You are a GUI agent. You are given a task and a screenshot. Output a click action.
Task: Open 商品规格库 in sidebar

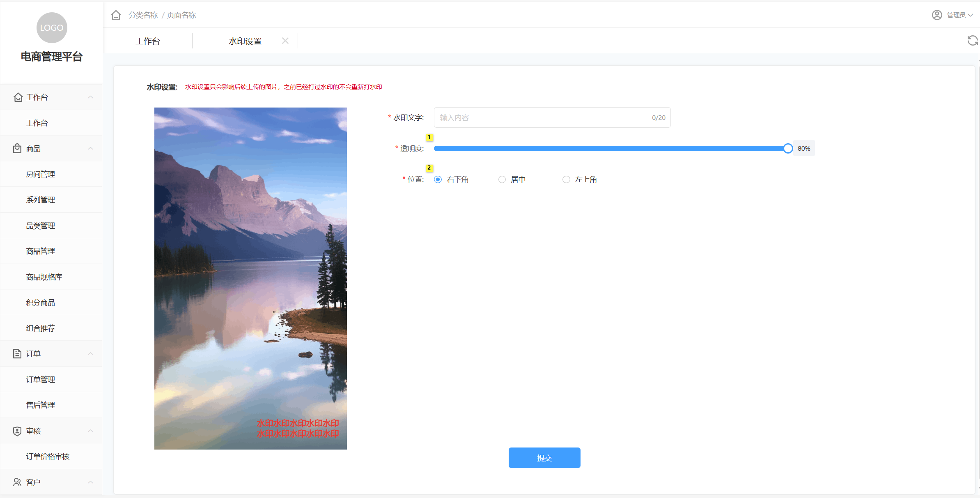click(51, 277)
